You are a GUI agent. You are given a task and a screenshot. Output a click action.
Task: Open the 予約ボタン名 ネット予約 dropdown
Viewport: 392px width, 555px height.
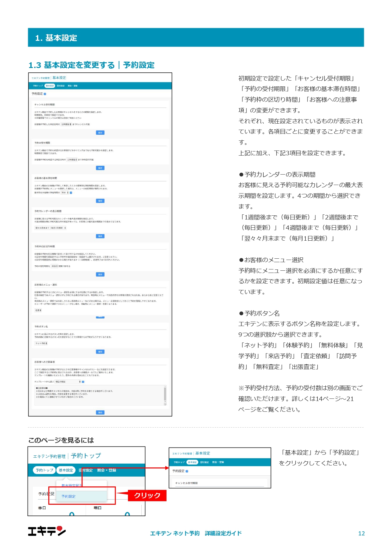tap(41, 343)
